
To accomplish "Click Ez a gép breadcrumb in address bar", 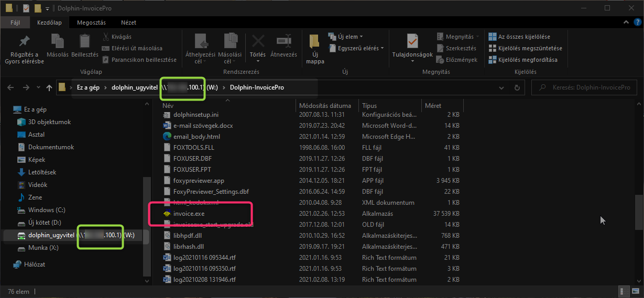I will tap(88, 87).
